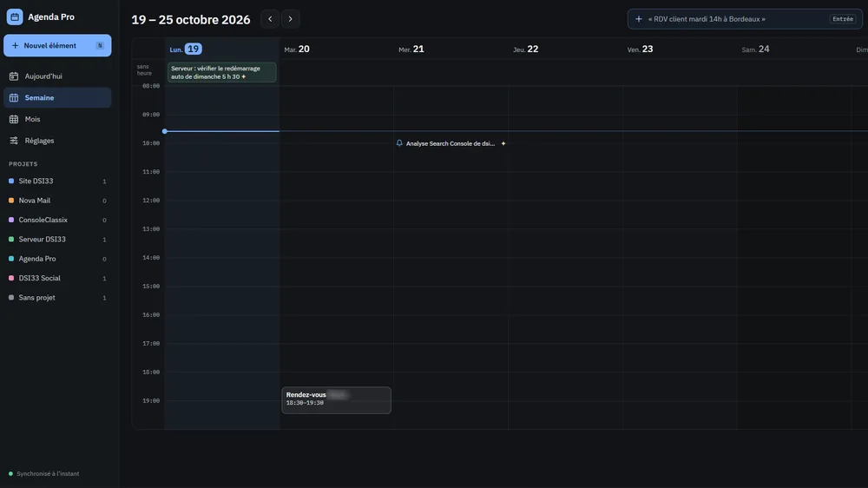Select the DSI33 Social project
The image size is (868, 488).
[x=57, y=278]
